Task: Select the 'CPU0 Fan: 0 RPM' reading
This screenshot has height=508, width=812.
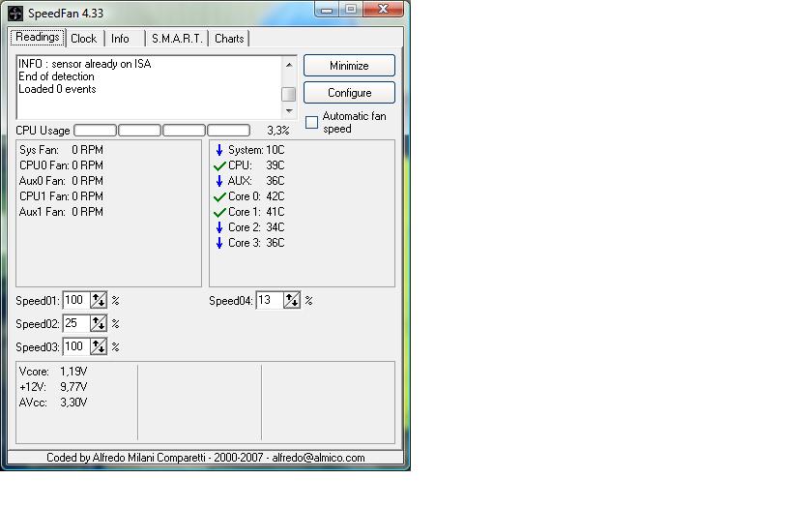Action: [61, 165]
